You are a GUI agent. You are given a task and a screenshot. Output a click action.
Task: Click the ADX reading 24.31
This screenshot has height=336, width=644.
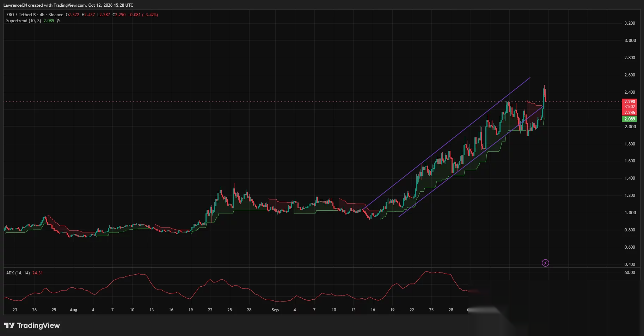pos(37,273)
